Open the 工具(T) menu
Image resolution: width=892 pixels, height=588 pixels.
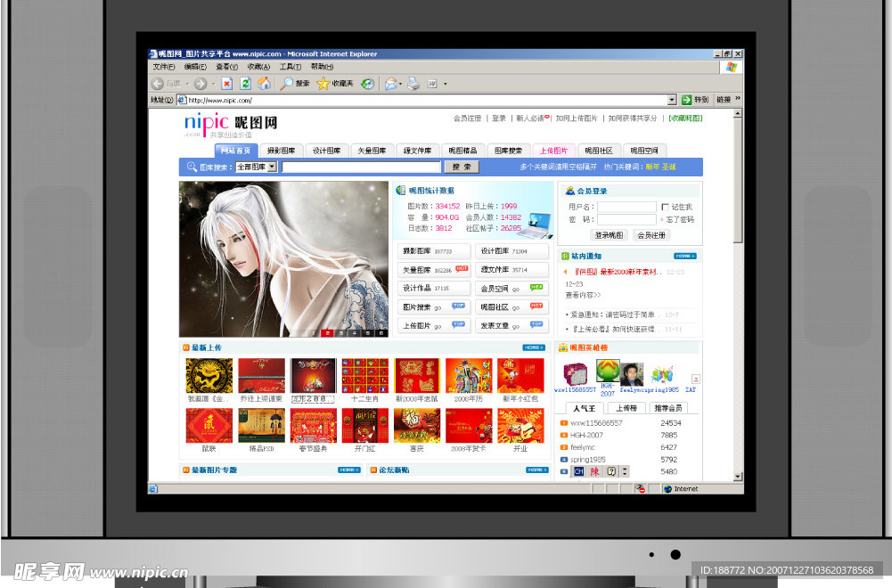coord(291,67)
